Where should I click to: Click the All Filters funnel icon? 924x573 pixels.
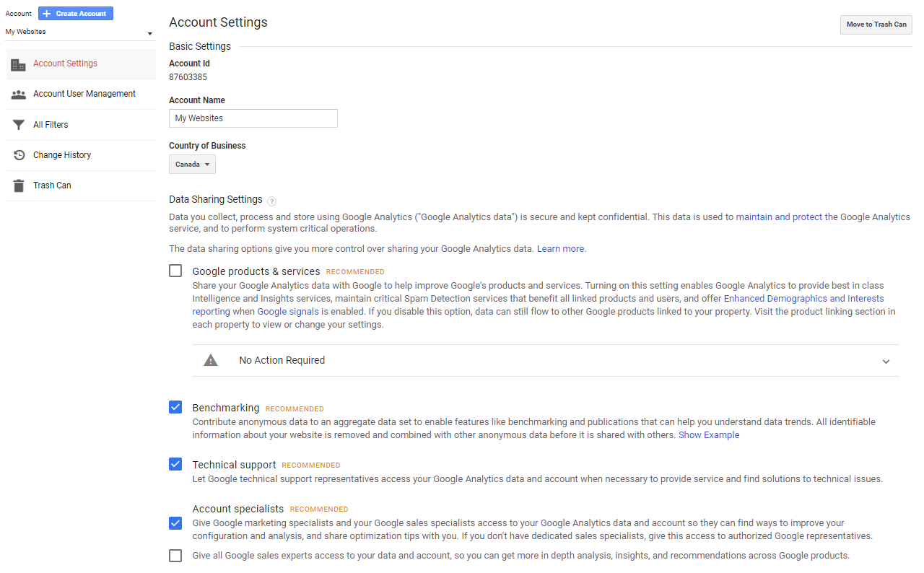coord(19,125)
